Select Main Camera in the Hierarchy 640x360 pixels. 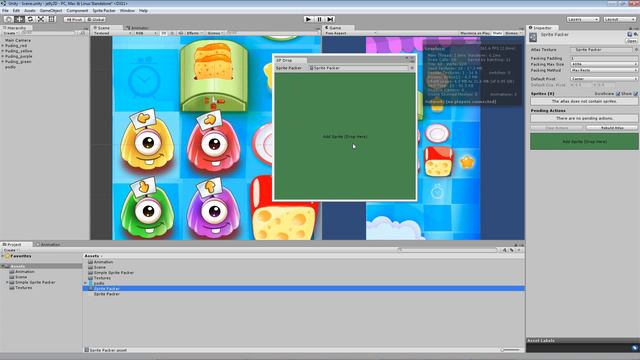18,40
